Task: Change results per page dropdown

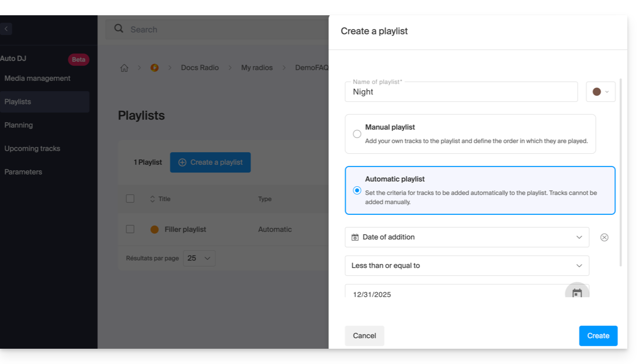Action: pos(199,258)
